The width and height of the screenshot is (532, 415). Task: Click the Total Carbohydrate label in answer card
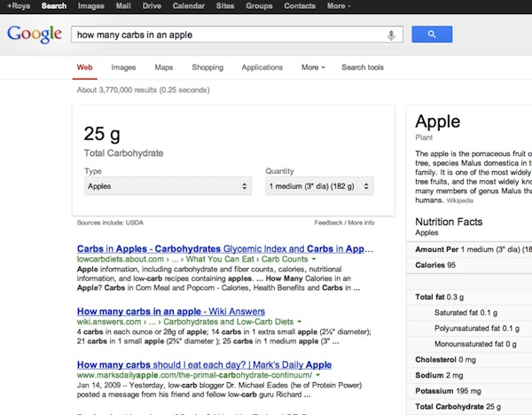click(x=124, y=153)
